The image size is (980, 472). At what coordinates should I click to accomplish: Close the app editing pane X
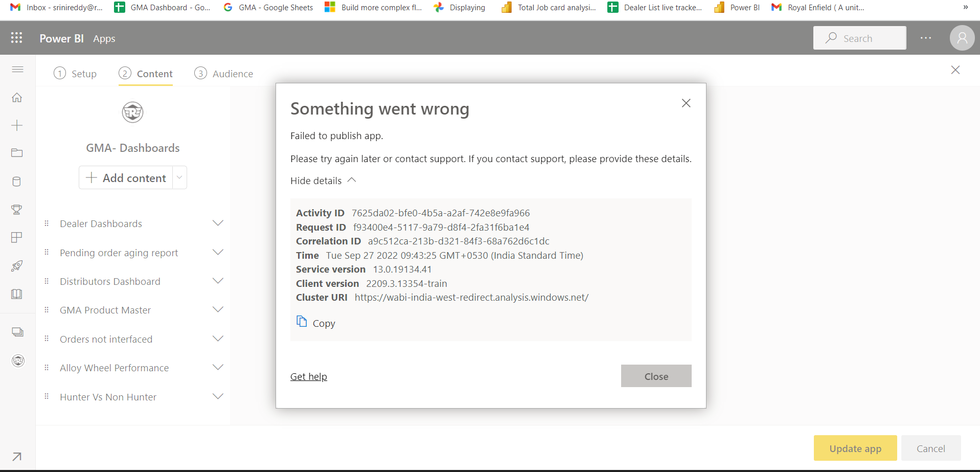tap(955, 70)
